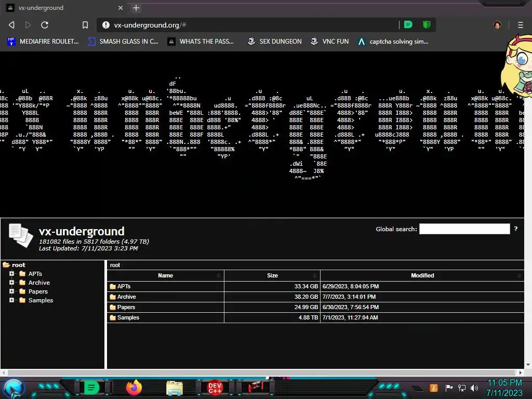Open the red app icon on taskbar
The image size is (532, 399).
click(x=256, y=387)
